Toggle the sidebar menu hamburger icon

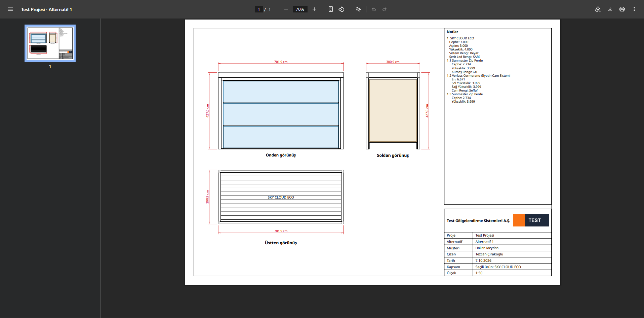pos(10,9)
